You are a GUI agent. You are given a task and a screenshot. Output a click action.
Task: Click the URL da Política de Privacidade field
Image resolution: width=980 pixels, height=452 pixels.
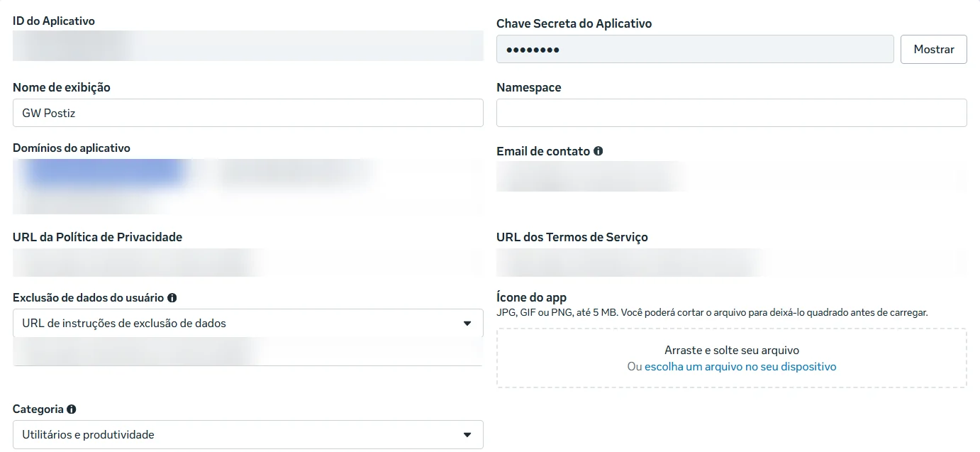tap(248, 263)
